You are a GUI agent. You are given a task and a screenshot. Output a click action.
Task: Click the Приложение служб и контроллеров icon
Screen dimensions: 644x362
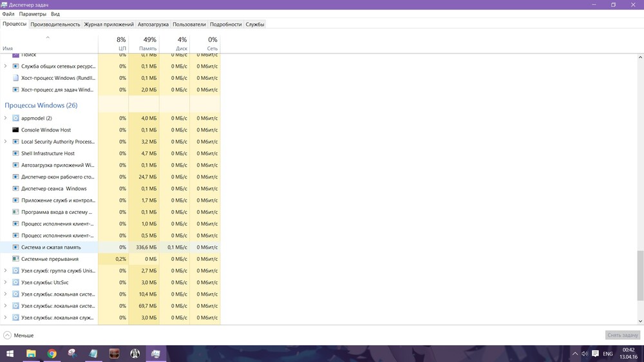click(15, 200)
